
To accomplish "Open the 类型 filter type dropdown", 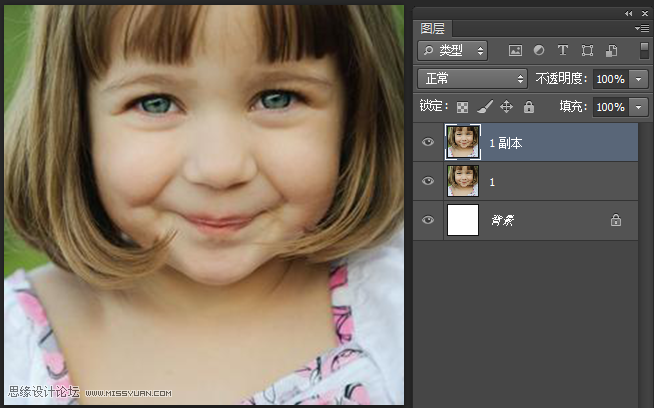I will tap(453, 51).
